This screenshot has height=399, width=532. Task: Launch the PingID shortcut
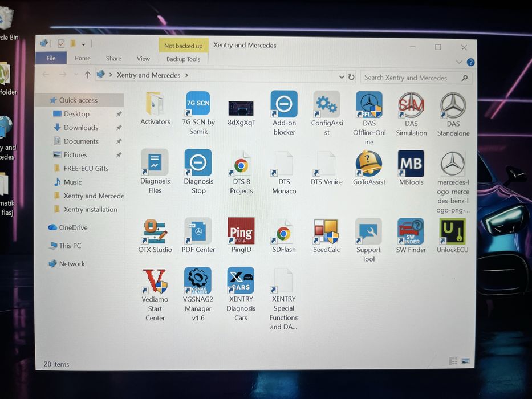[241, 236]
